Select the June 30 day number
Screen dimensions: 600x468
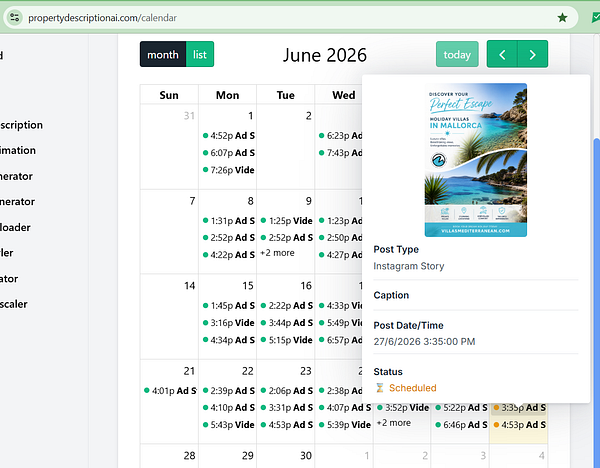click(x=305, y=456)
